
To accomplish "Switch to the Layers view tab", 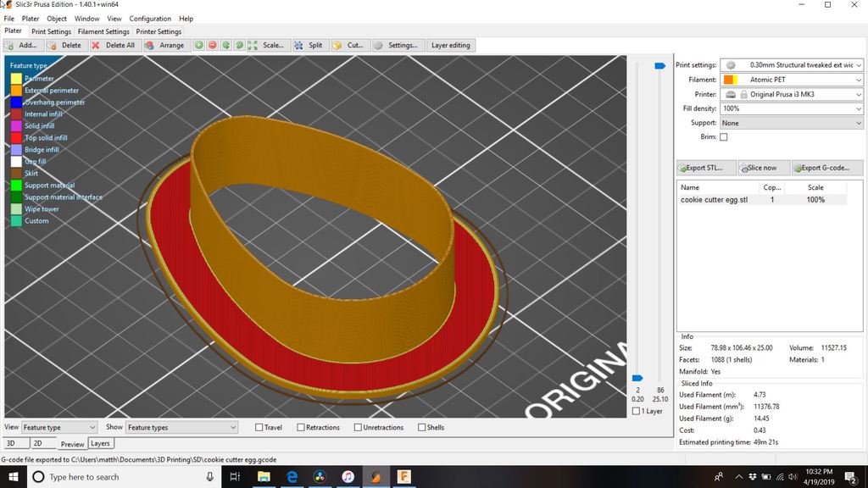I will pos(100,443).
